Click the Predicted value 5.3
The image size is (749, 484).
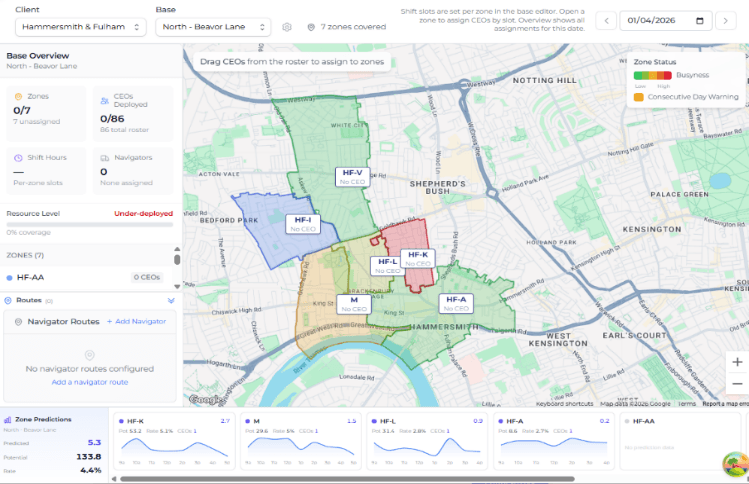(94, 442)
